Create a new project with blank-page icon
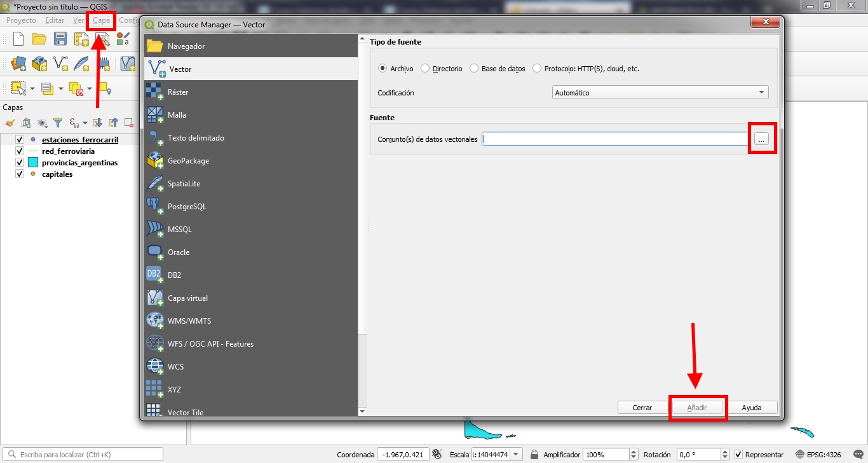Viewport: 868px width, 463px height. [18, 39]
